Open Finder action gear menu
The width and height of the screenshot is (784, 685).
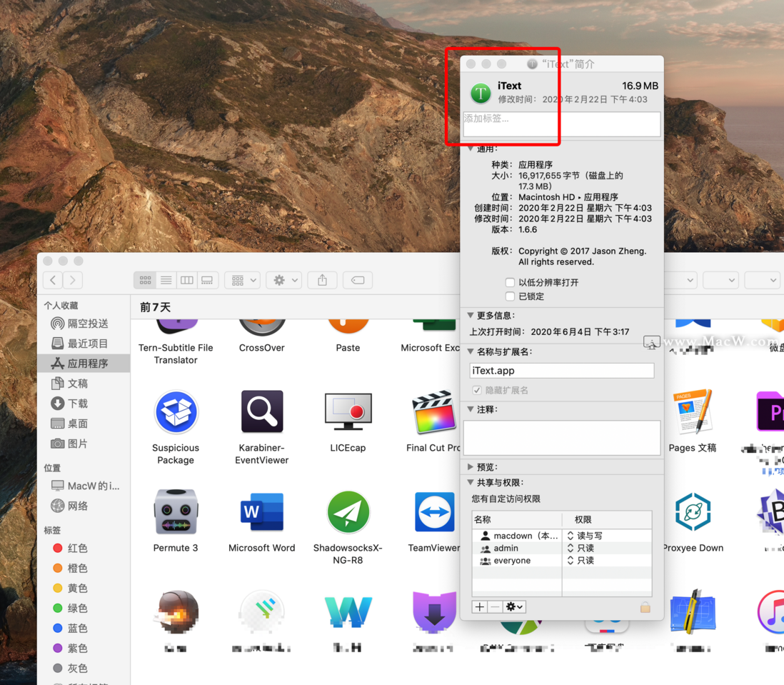[284, 280]
